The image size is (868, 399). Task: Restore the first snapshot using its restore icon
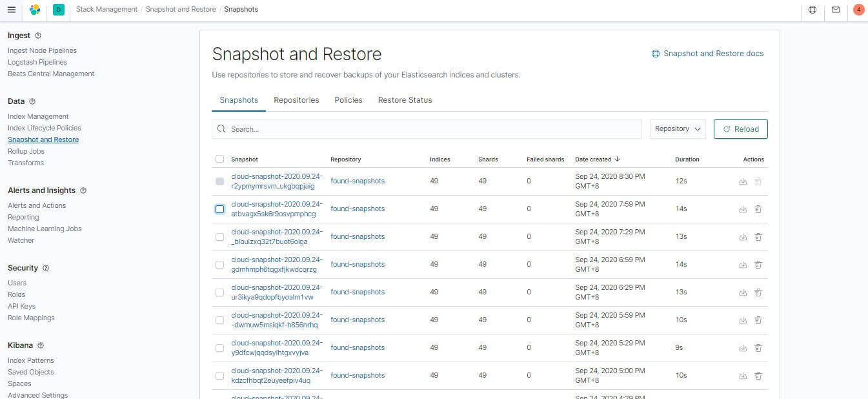743,181
